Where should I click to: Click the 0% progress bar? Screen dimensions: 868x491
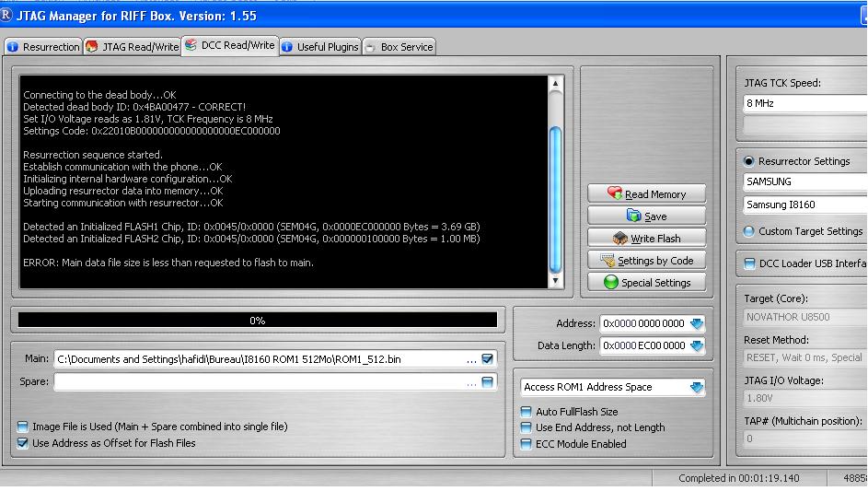pyautogui.click(x=258, y=321)
